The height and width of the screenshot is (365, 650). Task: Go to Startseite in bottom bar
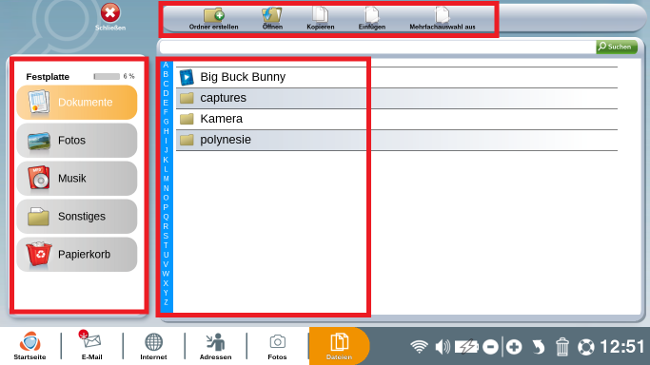(x=30, y=346)
